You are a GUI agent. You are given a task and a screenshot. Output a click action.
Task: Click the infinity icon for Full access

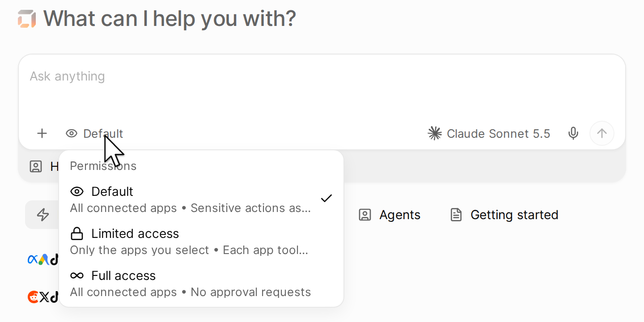pyautogui.click(x=77, y=275)
